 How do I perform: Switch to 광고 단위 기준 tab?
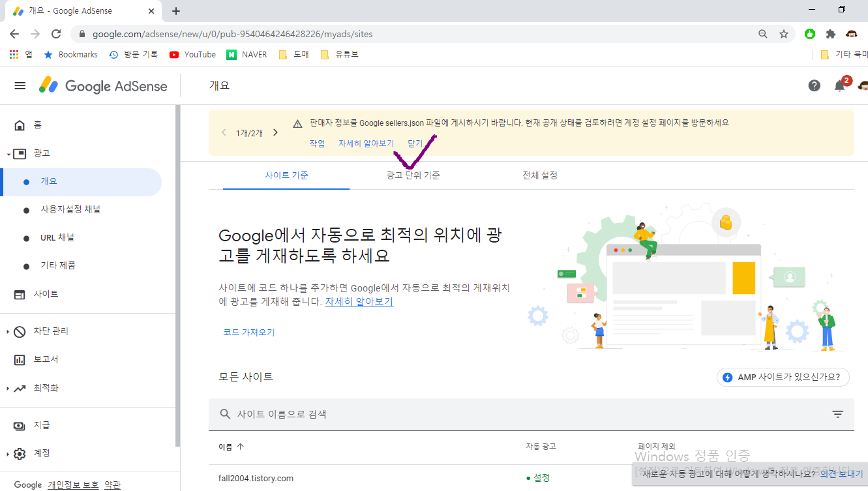coord(413,175)
